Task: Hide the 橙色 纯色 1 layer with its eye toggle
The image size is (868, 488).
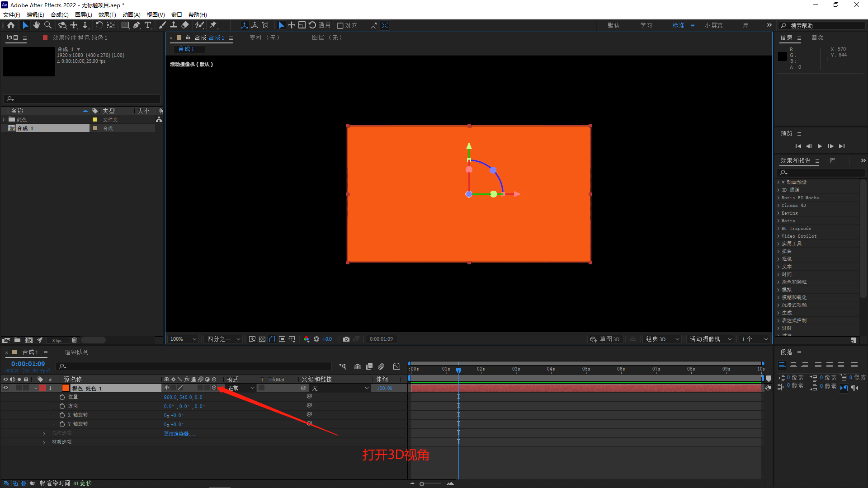Action: point(6,388)
